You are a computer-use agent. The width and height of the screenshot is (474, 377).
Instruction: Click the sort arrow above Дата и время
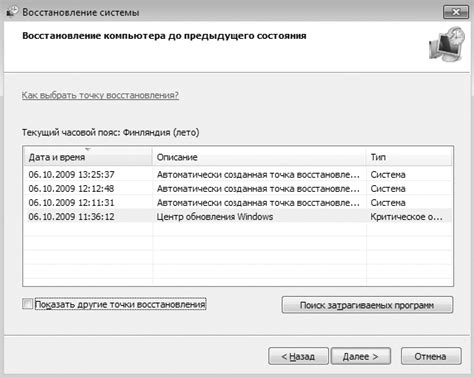(x=88, y=149)
